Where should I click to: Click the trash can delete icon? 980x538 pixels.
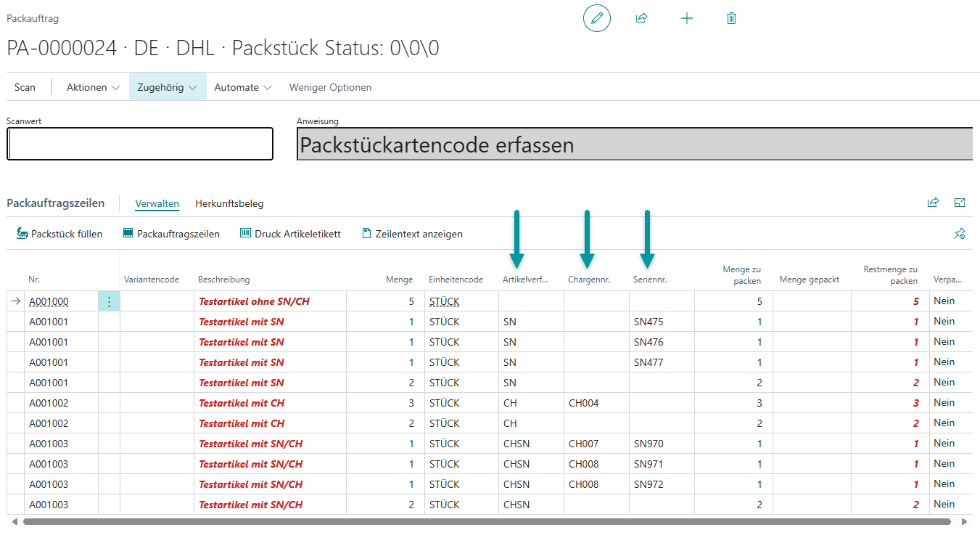point(731,18)
